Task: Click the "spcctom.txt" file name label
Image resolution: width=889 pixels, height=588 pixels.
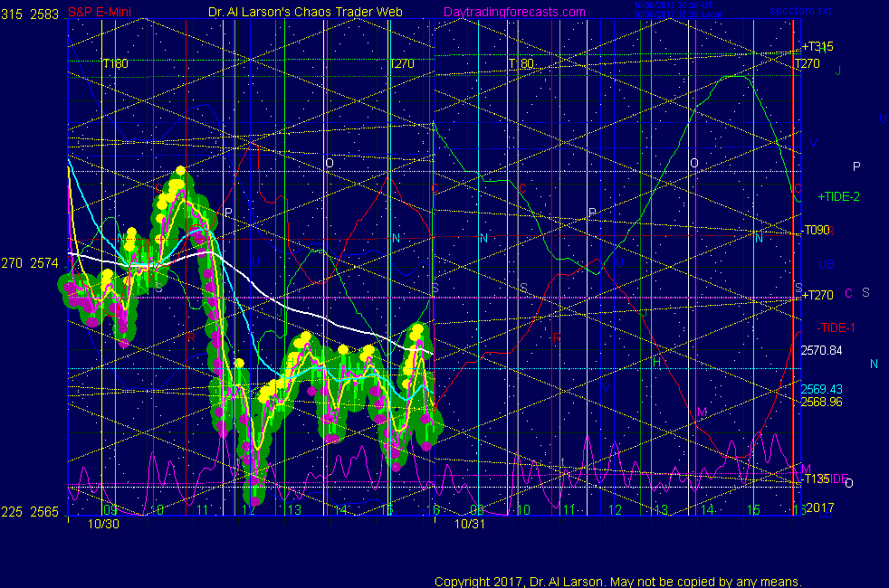Action: point(800,10)
